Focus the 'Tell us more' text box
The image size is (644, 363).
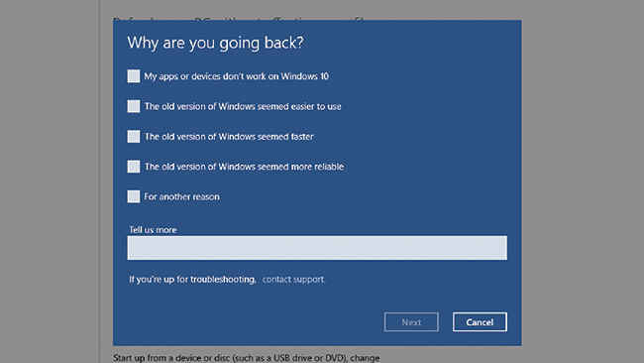(317, 248)
